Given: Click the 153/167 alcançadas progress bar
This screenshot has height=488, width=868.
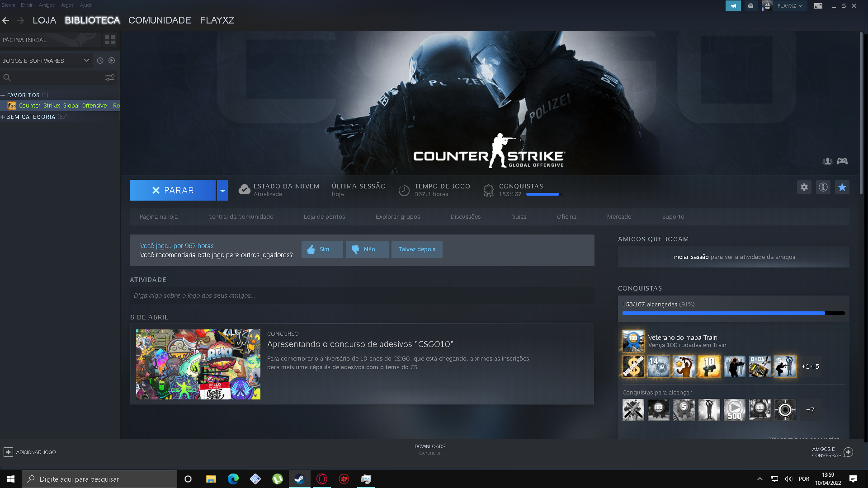Looking at the screenshot, I should 733,313.
